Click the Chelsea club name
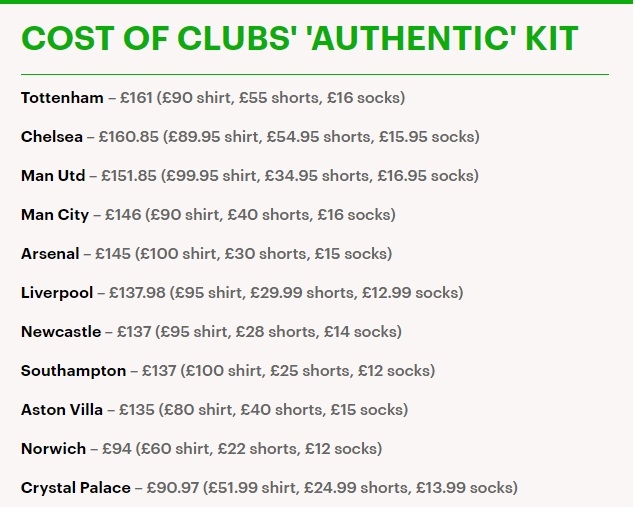 point(52,137)
